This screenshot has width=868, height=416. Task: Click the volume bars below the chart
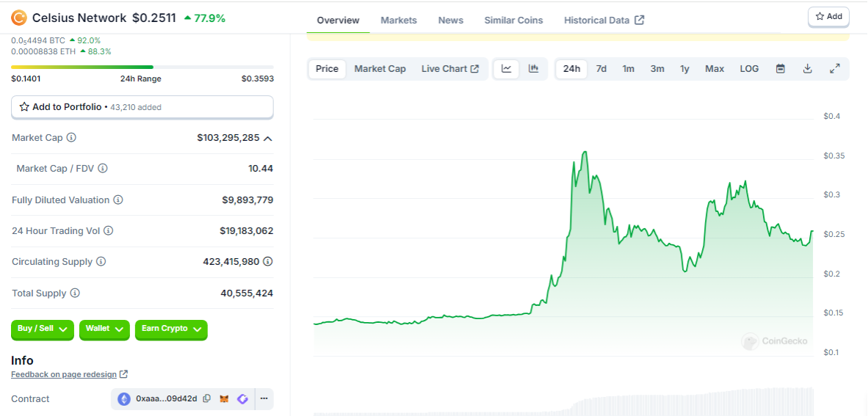point(563,403)
